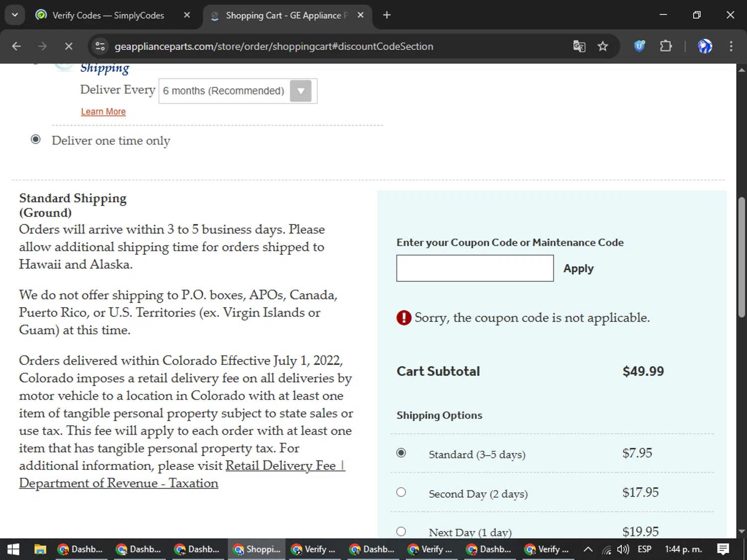The image size is (747, 560).
Task: Select the Shopping Cart - GE Appliance tab
Action: pyautogui.click(x=284, y=15)
